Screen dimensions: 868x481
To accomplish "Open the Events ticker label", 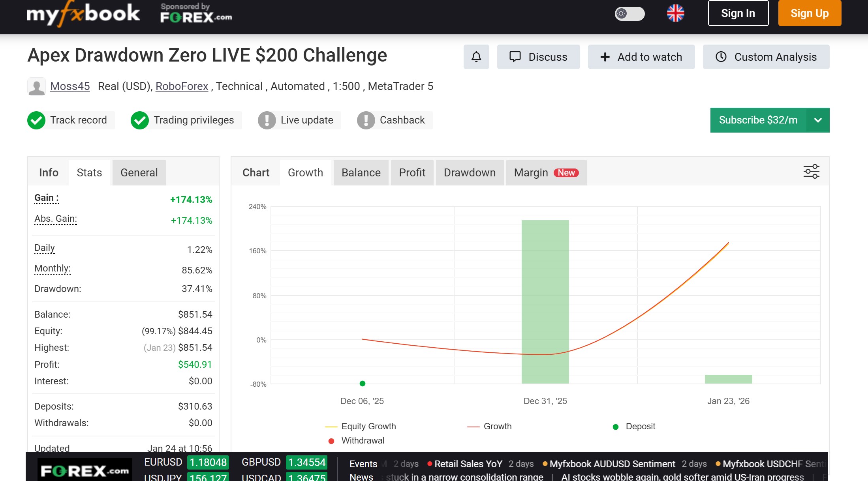I will tap(363, 464).
